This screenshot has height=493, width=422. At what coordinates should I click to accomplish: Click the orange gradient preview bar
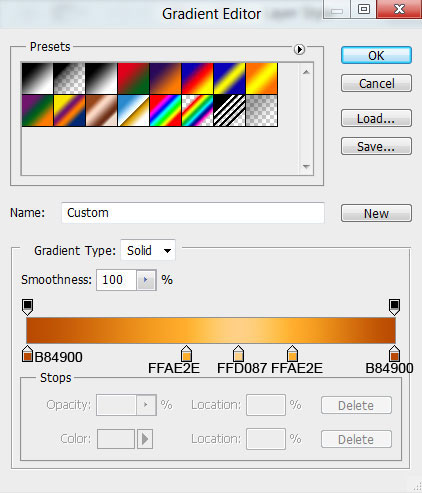click(211, 330)
